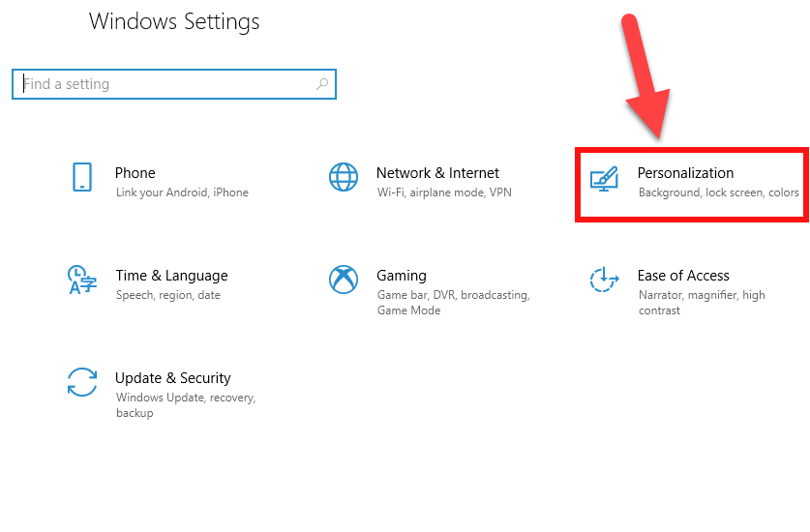Open the Phone settings title link
Screen dimensions: 810x532
tap(135, 173)
